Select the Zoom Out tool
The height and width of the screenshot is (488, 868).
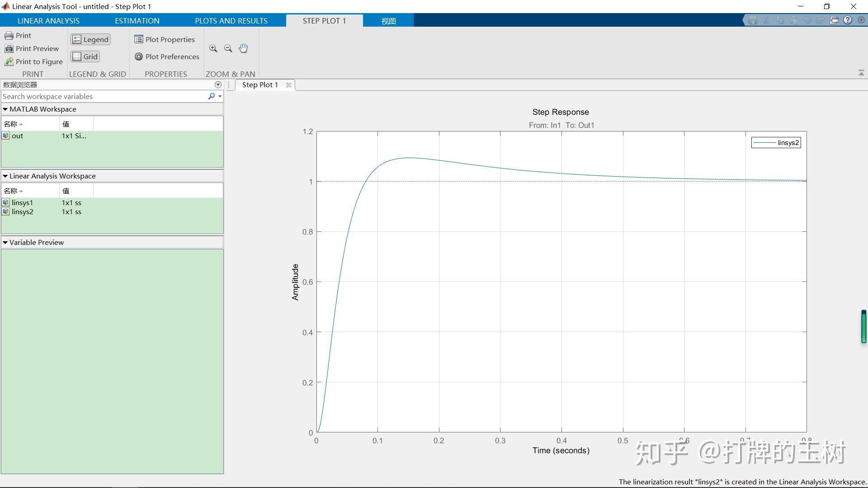click(x=228, y=48)
